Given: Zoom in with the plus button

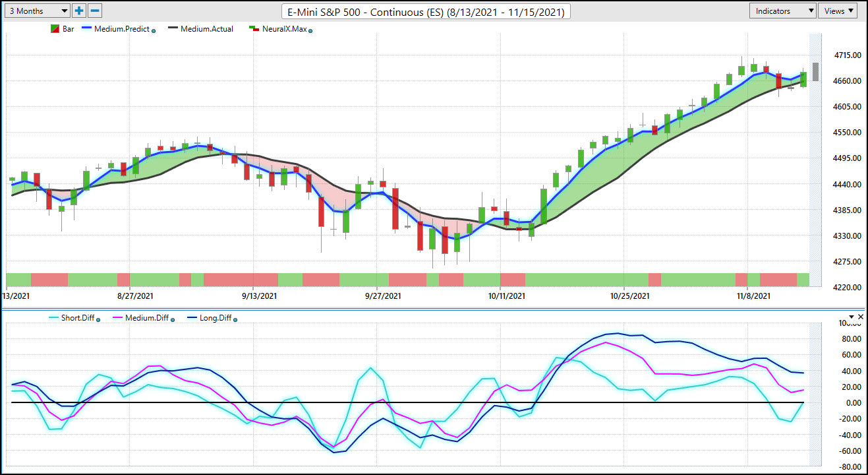Looking at the screenshot, I should pyautogui.click(x=79, y=11).
